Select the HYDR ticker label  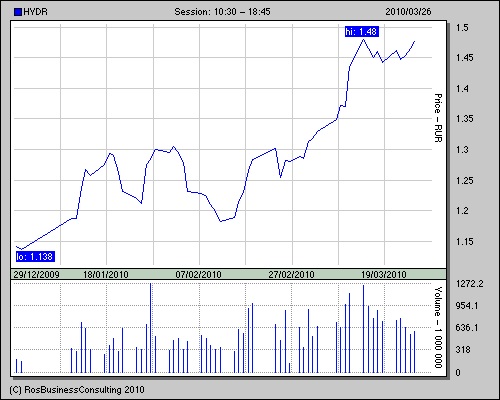pyautogui.click(x=36, y=12)
